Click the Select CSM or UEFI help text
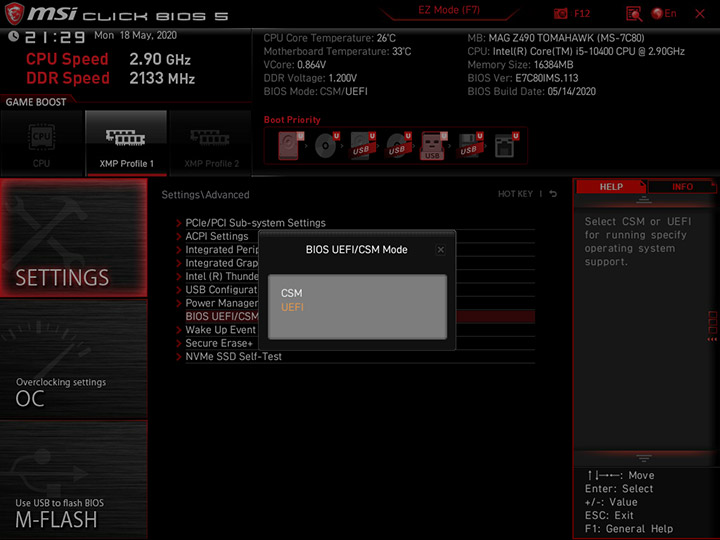The width and height of the screenshot is (720, 540). tap(638, 242)
